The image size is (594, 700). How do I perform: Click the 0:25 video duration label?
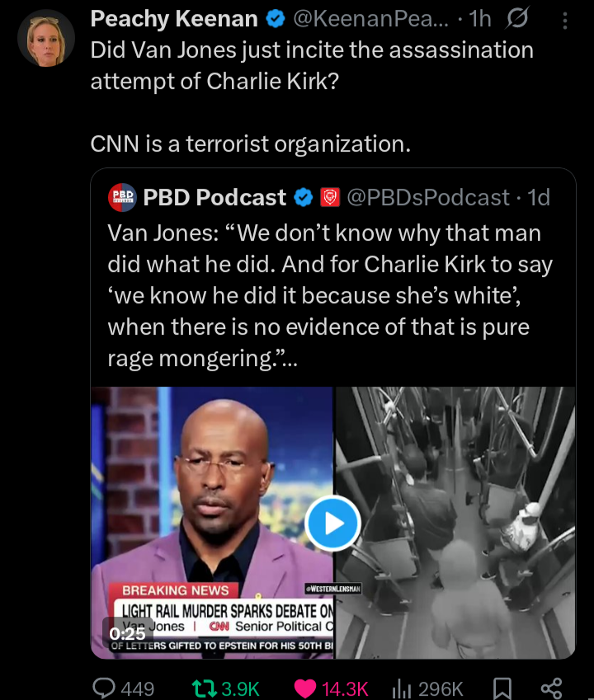point(127,633)
